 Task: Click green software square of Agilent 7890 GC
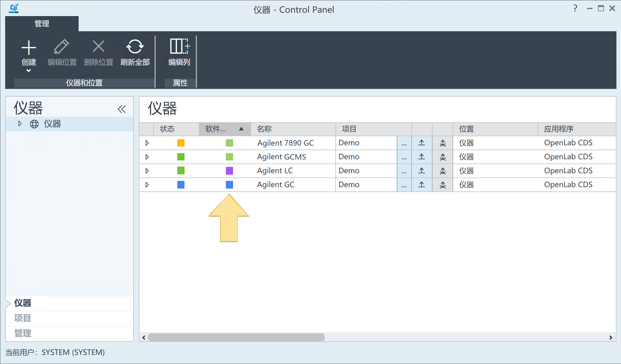(229, 143)
